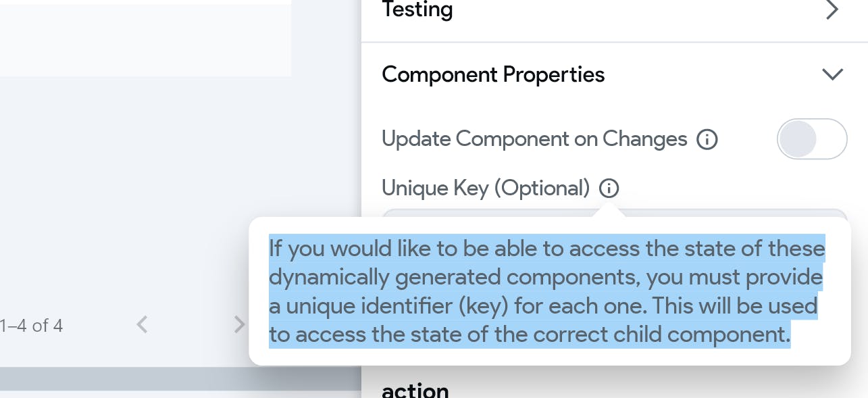Click the info icon beside Update Component on Changes
Viewport: 868px width, 398px height.
coord(707,140)
